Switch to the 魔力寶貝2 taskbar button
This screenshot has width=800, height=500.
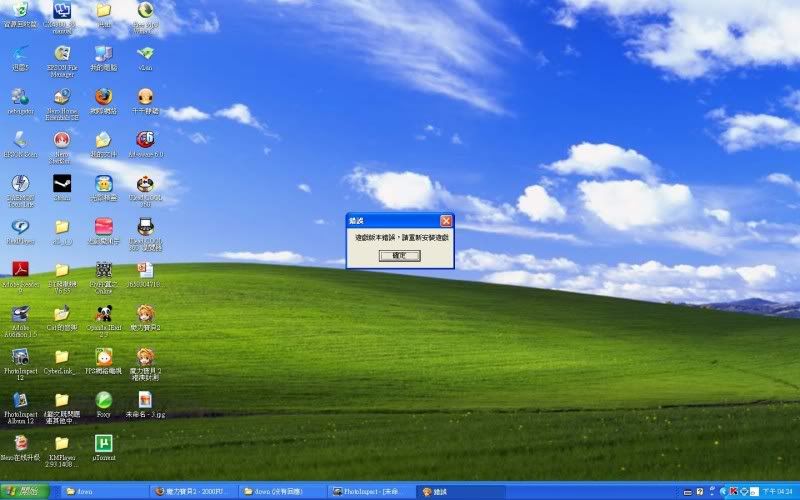coord(194,491)
